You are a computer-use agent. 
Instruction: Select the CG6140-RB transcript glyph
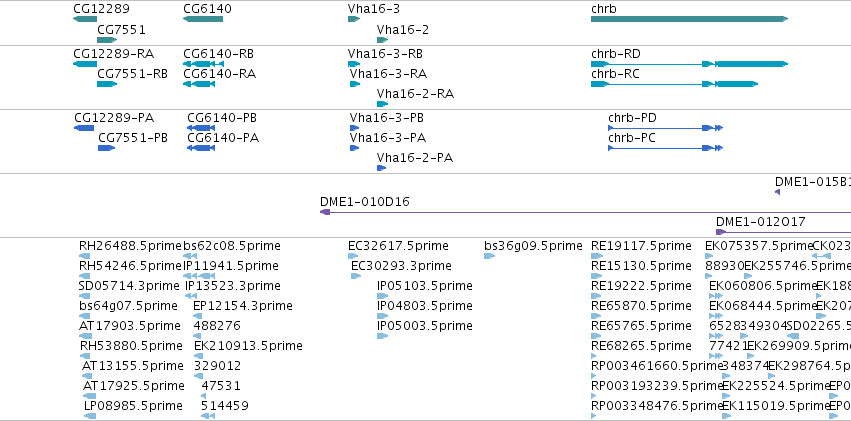pyautogui.click(x=204, y=64)
